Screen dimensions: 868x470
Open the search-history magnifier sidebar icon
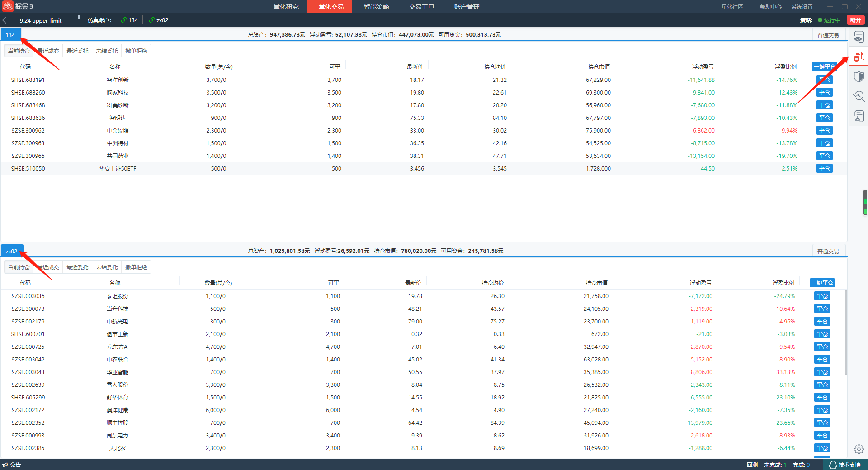(x=859, y=96)
